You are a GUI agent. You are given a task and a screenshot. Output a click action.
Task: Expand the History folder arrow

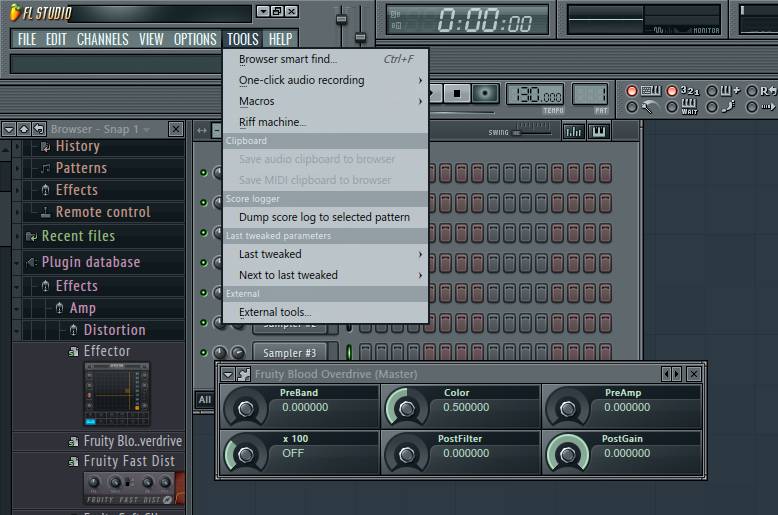click(x=17, y=146)
